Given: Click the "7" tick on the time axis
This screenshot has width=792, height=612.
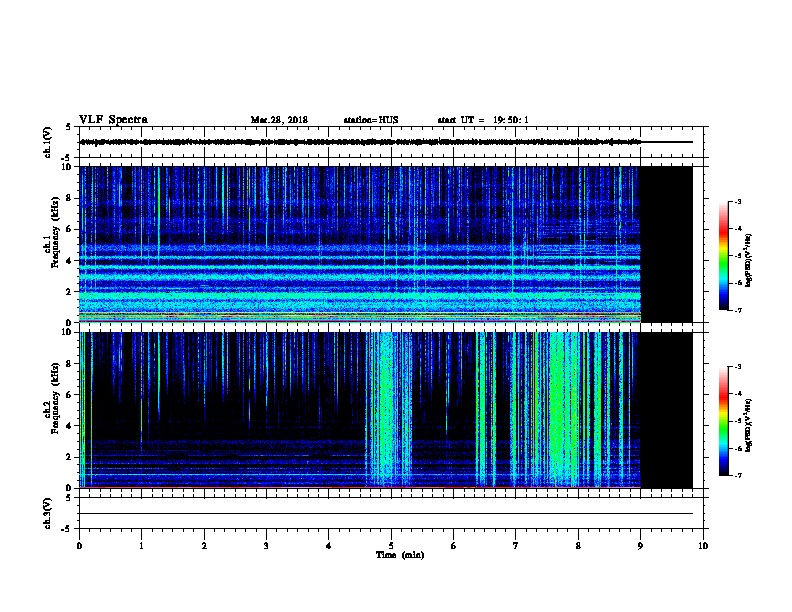Looking at the screenshot, I should [x=516, y=546].
